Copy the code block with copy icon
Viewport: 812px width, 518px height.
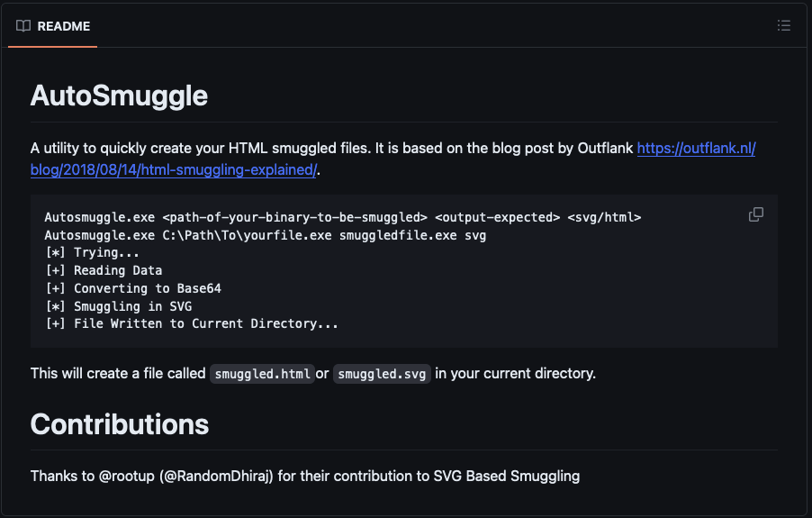pos(756,214)
